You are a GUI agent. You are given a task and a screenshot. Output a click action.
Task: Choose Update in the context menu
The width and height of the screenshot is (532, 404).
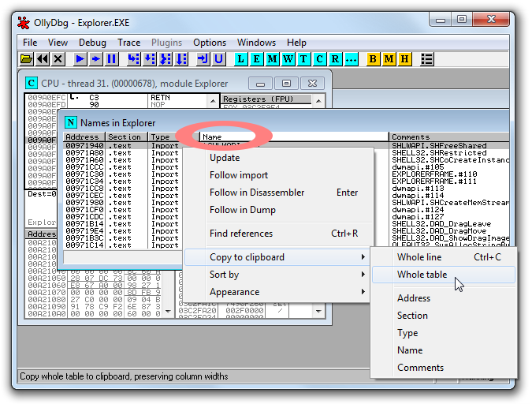click(x=278, y=158)
